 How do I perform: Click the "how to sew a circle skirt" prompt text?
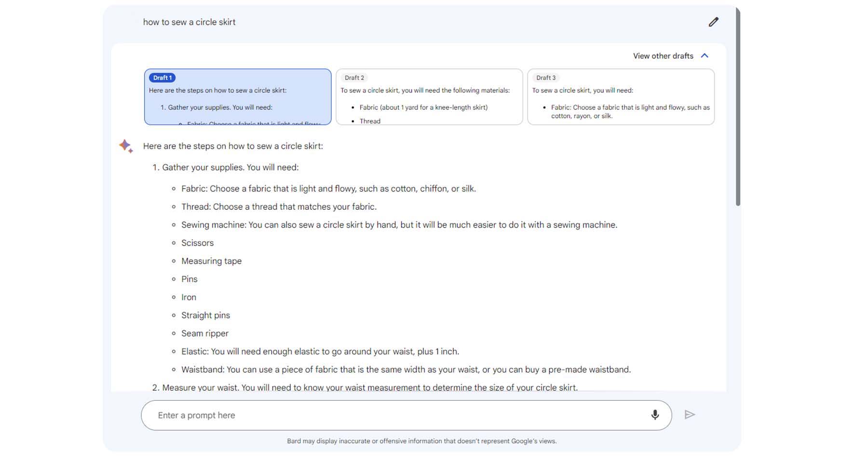[189, 22]
